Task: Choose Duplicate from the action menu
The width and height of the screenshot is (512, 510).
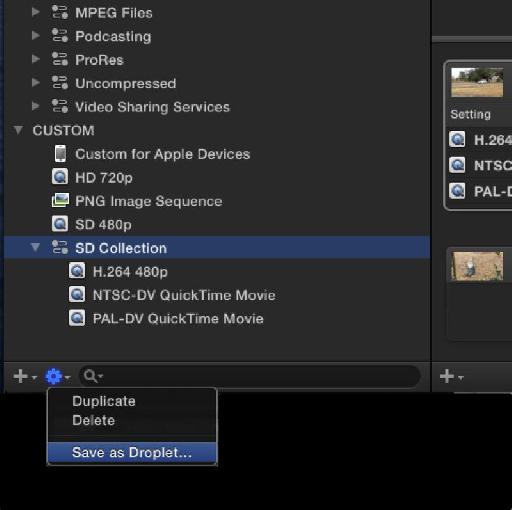Action: point(104,401)
